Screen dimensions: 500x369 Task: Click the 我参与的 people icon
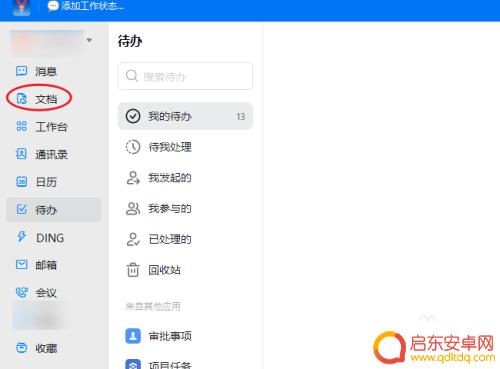(133, 209)
